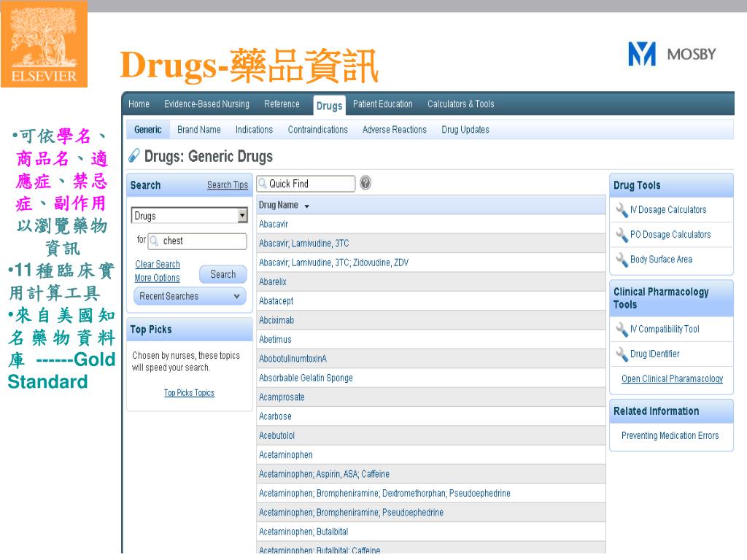
Task: Open Acetaminophen; Brompheniramine; Dextromethorphan; Pseudoephedrine entry
Action: click(x=384, y=493)
